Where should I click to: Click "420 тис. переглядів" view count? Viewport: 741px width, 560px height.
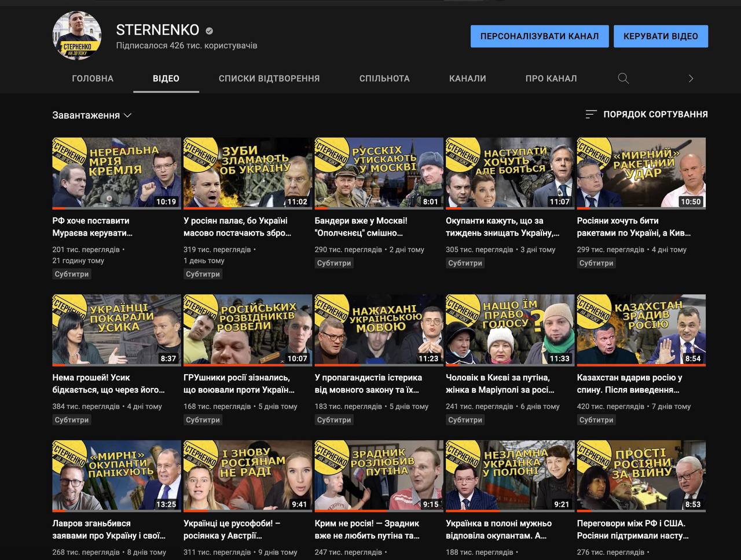click(611, 407)
